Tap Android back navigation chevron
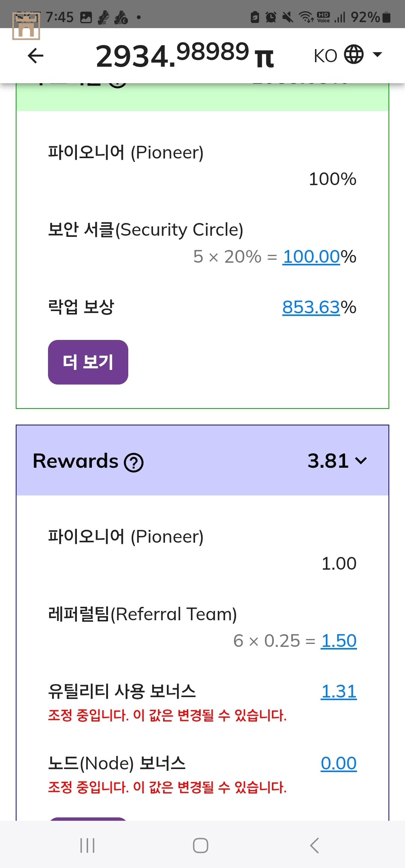 pos(314,846)
